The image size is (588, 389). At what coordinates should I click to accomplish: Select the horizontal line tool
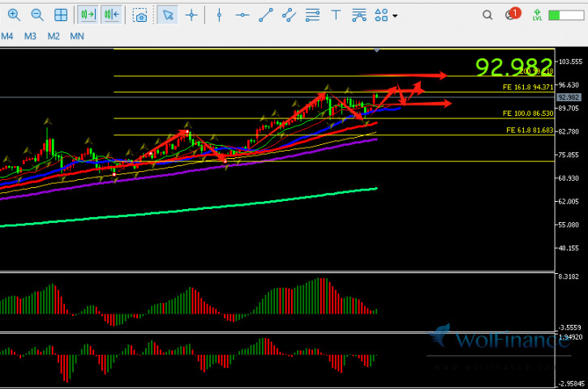pos(242,15)
